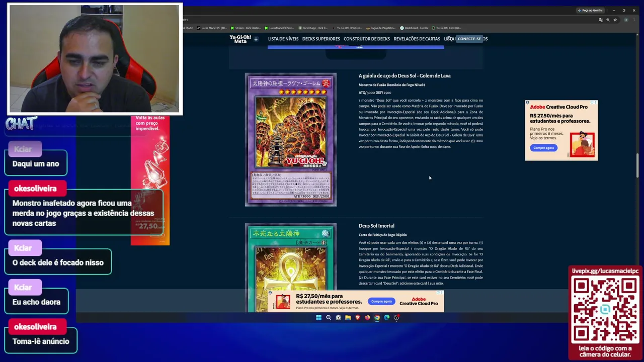This screenshot has height=362, width=644.
Task: Open the Jogos de Playstation bookmark
Action: tap(381, 28)
